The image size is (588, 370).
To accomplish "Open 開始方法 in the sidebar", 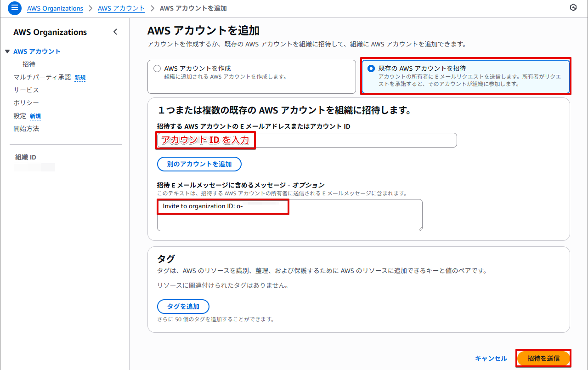I will [26, 129].
